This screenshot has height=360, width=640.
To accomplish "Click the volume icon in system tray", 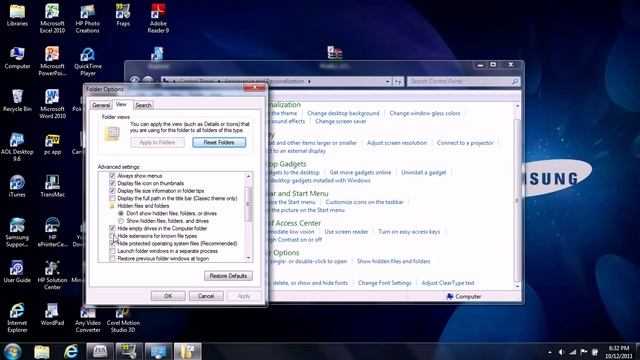I will pyautogui.click(x=561, y=352).
